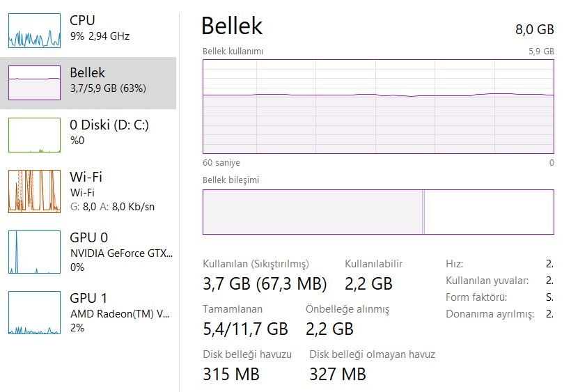
Task: Select the Bellek mini graph icon
Action: click(34, 83)
